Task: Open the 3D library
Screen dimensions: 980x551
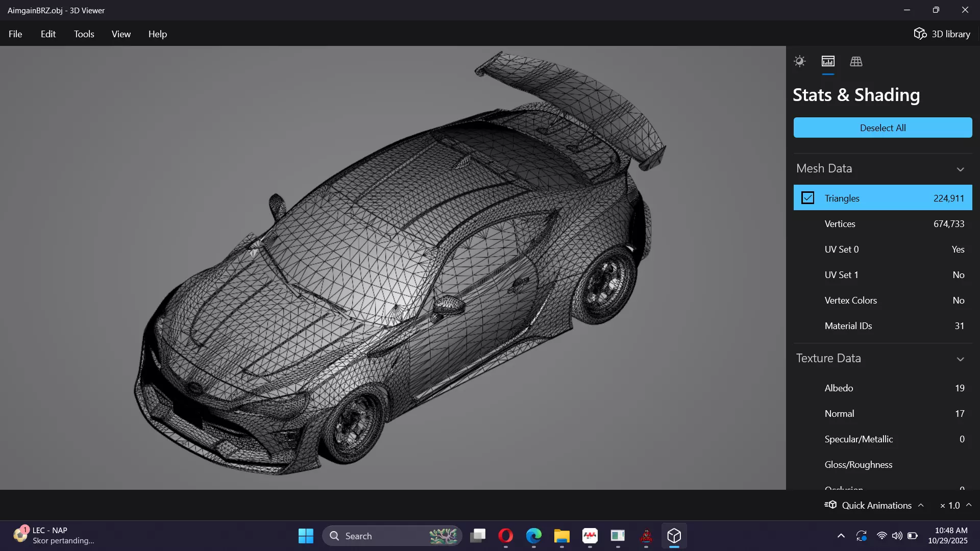Action: 942,34
